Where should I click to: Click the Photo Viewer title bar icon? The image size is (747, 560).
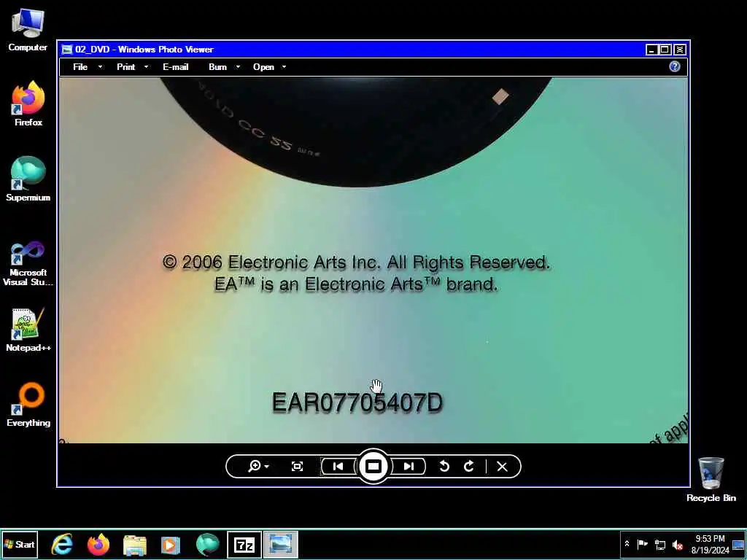(x=67, y=50)
